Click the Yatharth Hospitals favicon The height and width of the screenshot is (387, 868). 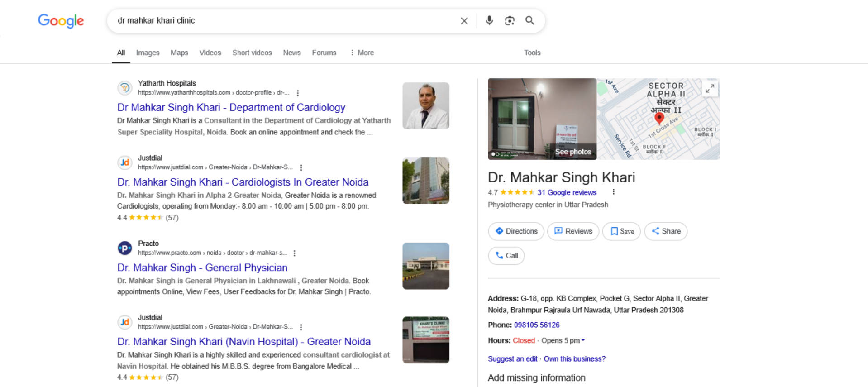coord(125,88)
